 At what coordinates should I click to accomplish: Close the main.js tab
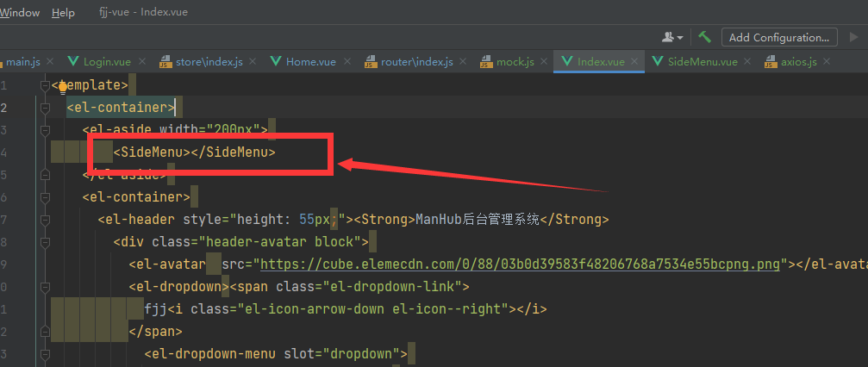(x=50, y=61)
